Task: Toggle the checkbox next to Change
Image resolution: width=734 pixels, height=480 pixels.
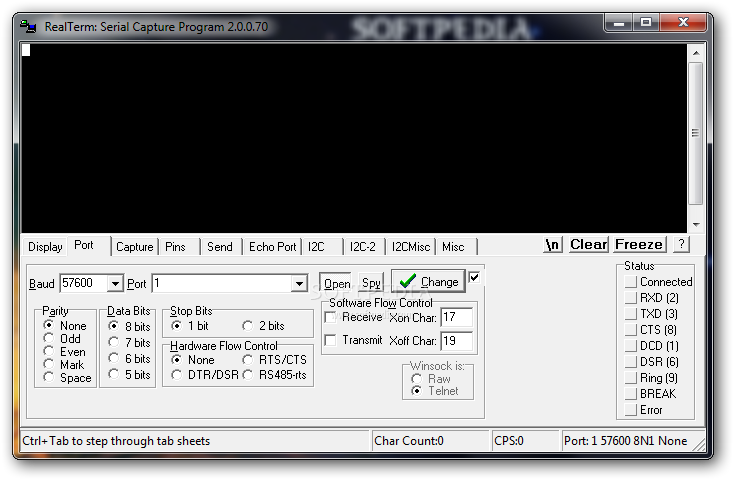Action: (474, 277)
